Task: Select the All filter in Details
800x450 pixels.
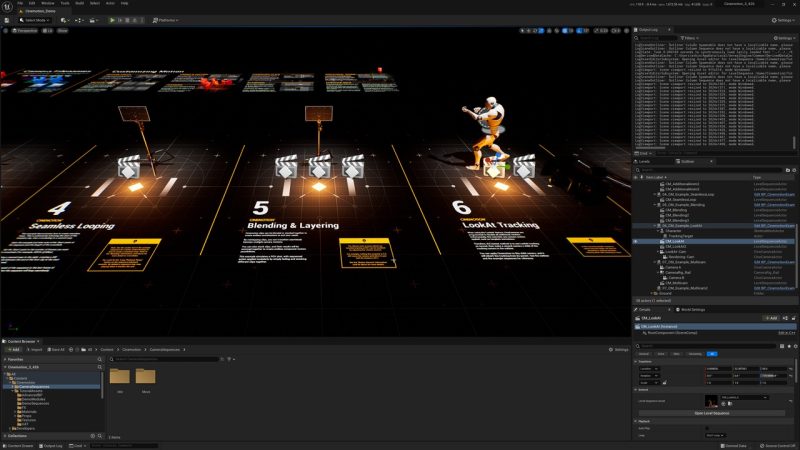Action: coord(712,354)
